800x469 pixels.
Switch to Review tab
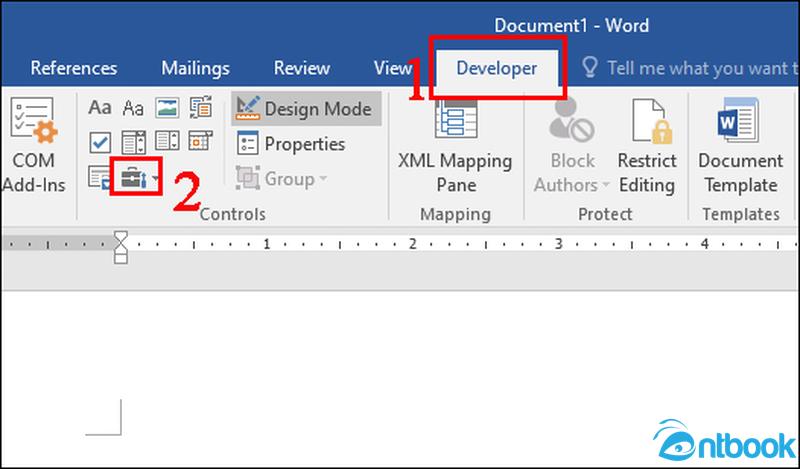pyautogui.click(x=302, y=68)
